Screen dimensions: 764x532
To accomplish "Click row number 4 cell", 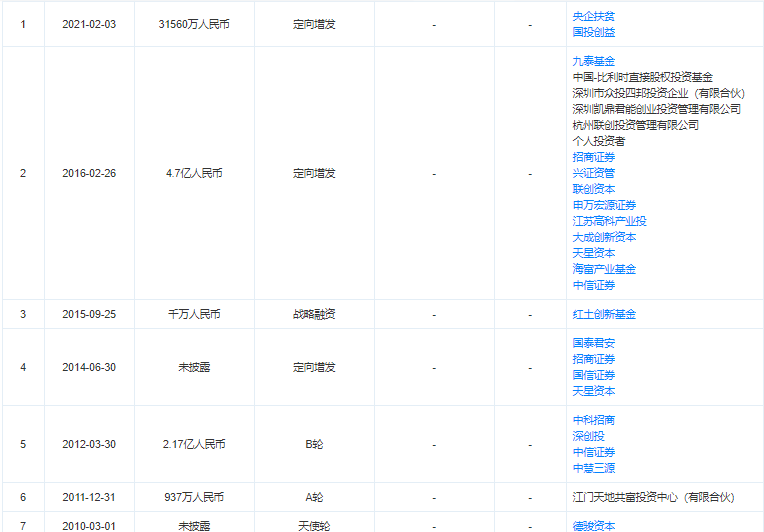I will pyautogui.click(x=23, y=367).
